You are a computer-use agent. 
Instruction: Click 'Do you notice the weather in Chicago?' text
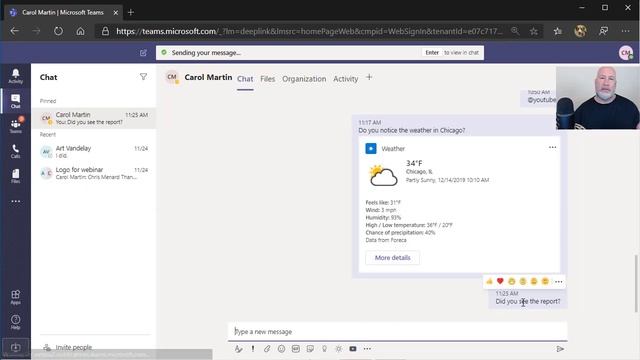click(411, 130)
